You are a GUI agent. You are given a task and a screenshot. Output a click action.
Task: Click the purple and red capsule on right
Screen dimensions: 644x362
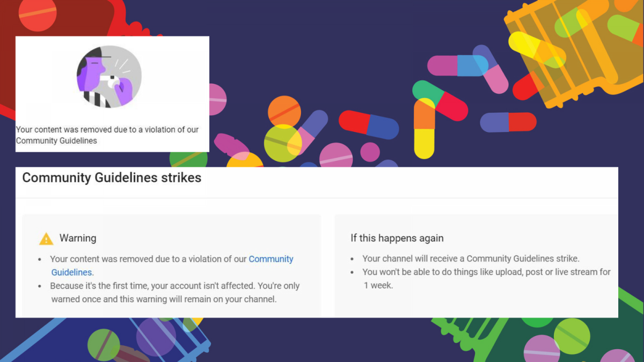[x=508, y=122]
